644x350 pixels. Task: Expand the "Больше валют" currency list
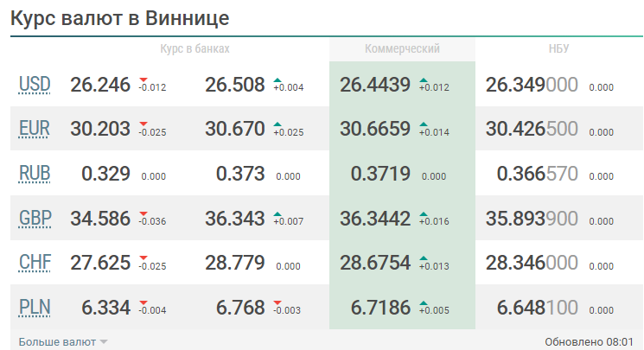[x=63, y=341]
